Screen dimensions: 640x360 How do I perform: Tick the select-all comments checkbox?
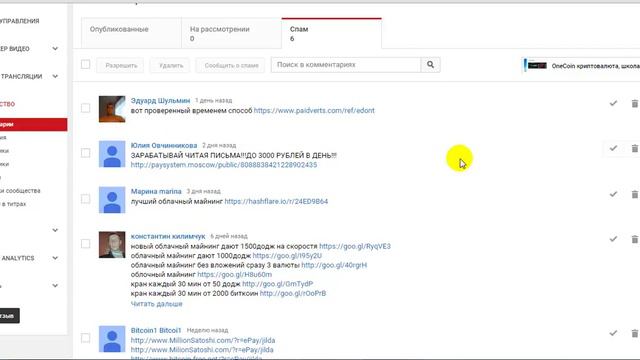click(85, 64)
